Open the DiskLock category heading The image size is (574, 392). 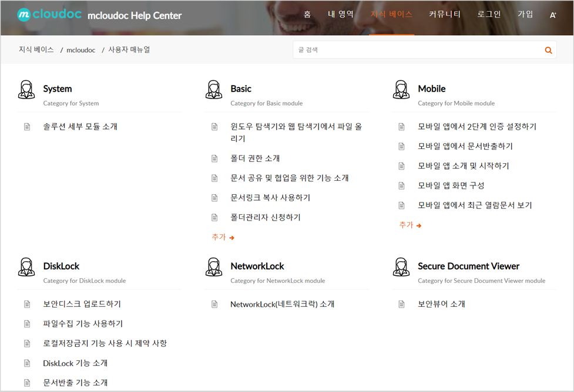click(61, 266)
